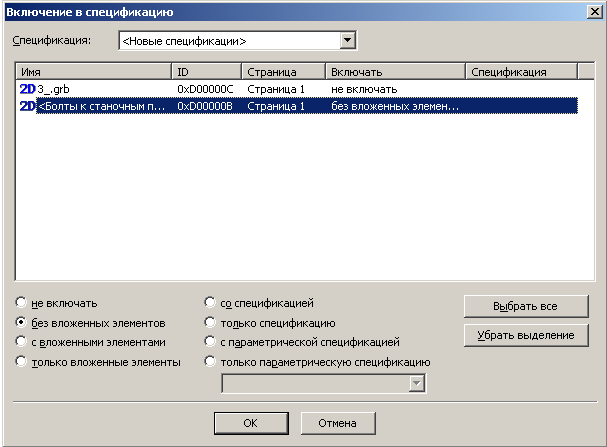Choose 'только вложенные элементы' radio

click(21, 361)
